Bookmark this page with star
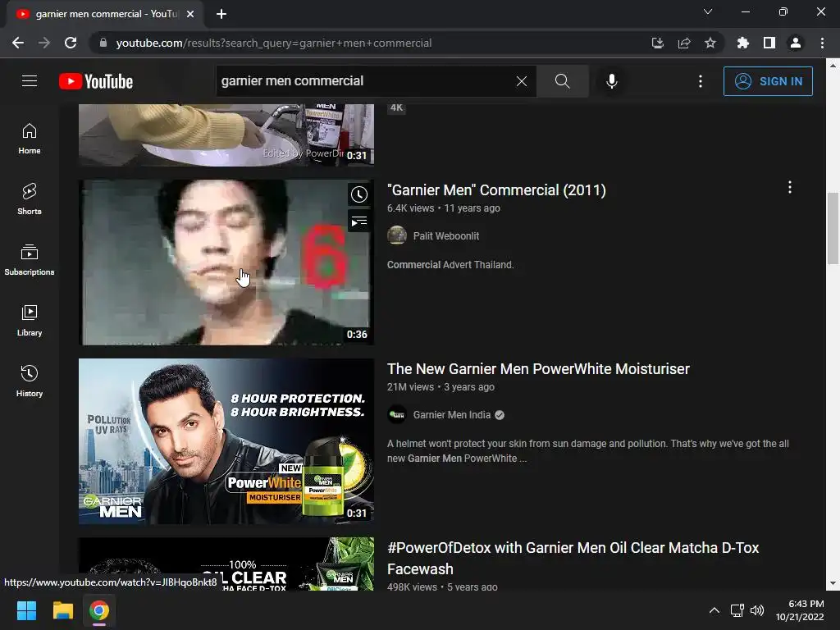The height and width of the screenshot is (630, 840). pos(710,43)
